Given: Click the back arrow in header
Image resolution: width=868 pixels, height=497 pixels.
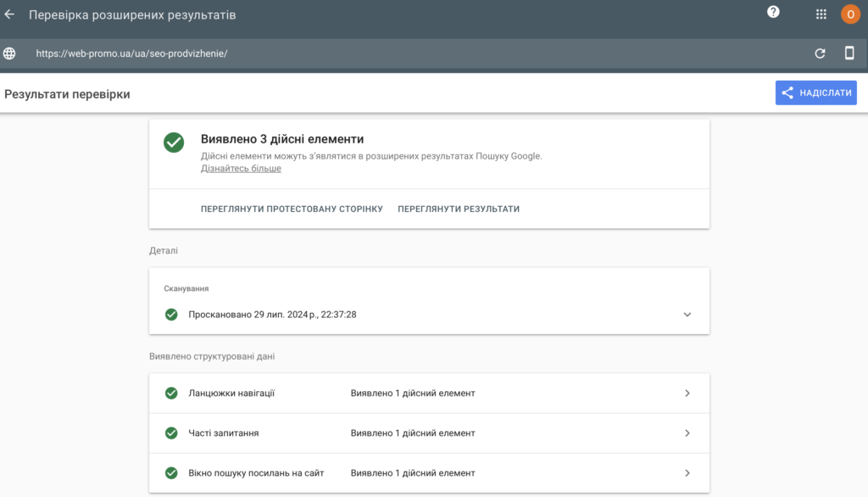Looking at the screenshot, I should [x=10, y=15].
